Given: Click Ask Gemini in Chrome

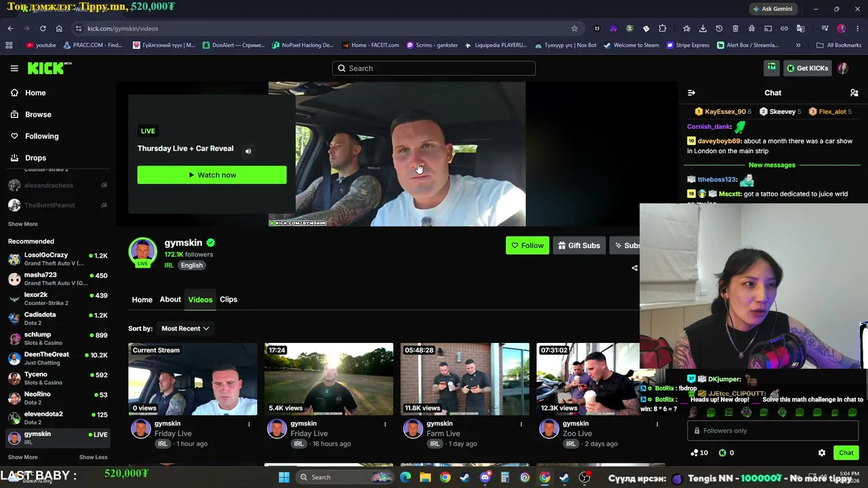Looking at the screenshot, I should pos(772,9).
